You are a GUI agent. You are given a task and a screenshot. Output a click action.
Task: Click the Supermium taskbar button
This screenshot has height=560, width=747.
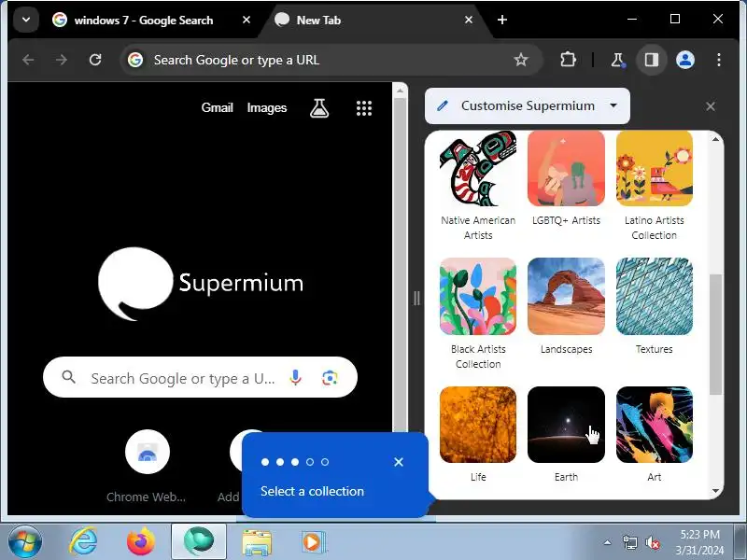pyautogui.click(x=199, y=542)
